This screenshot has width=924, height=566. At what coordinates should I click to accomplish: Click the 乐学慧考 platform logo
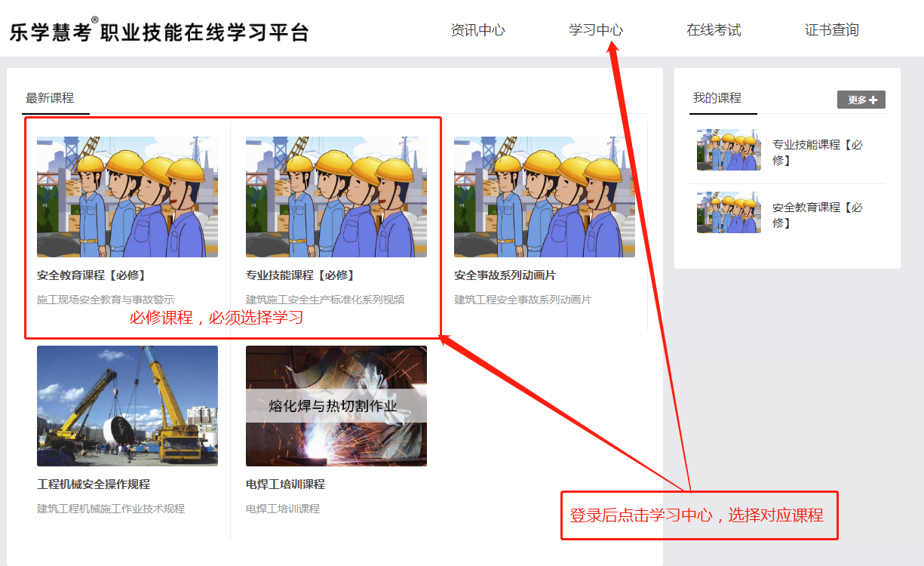(159, 31)
